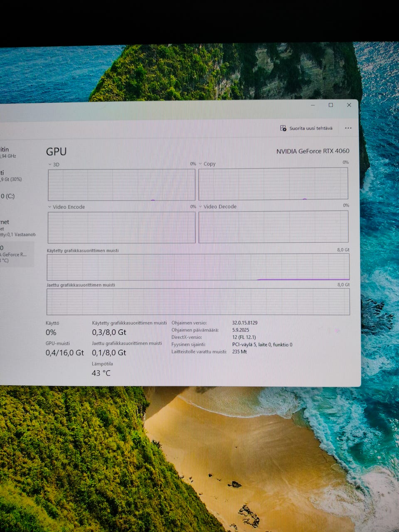Viewport: 399px width, 532px height.
Task: Click the Käyttö 0% value
Action: 51,332
